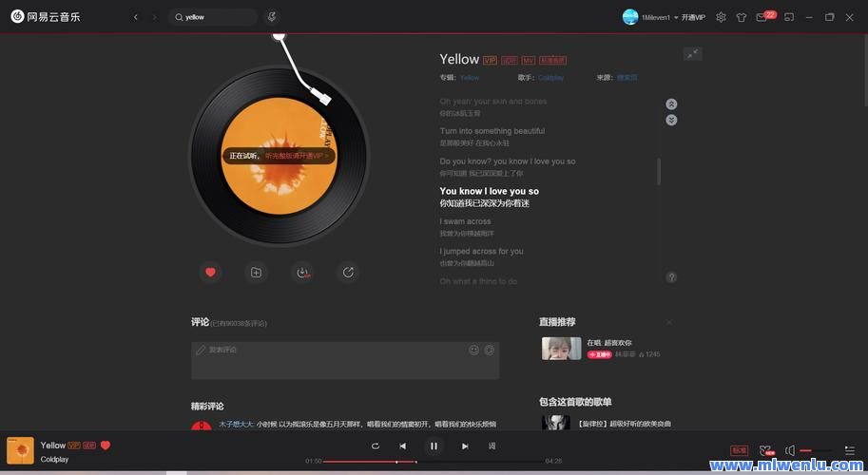This screenshot has width=868, height=475.
Task: Click lyric line "Turn into something beautiful"
Action: (x=492, y=131)
